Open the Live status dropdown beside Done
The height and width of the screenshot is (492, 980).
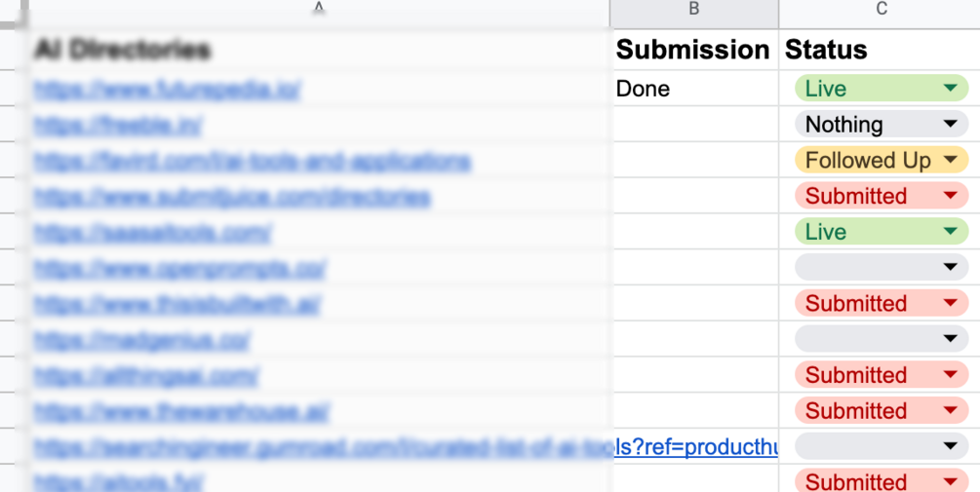pos(882,89)
